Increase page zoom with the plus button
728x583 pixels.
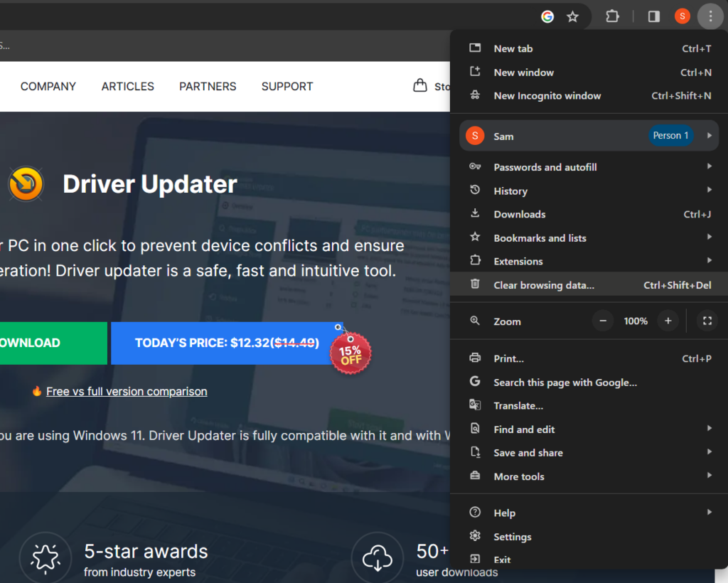[x=668, y=321]
